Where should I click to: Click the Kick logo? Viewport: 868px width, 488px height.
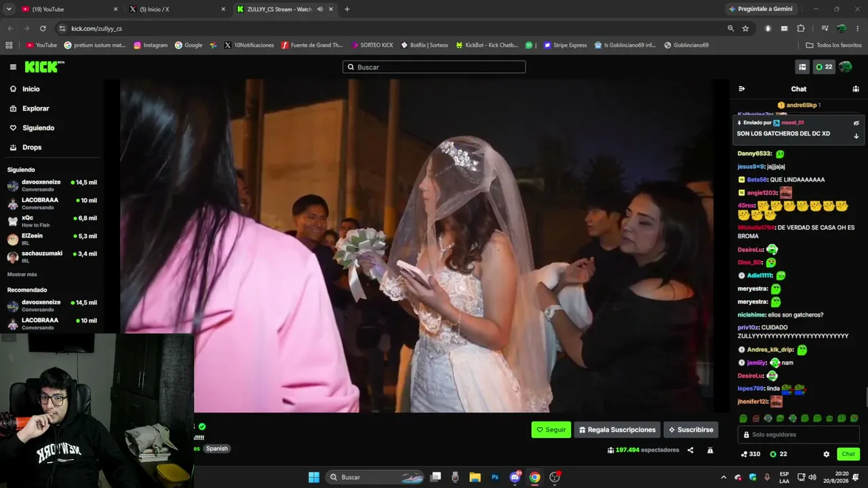(45, 66)
